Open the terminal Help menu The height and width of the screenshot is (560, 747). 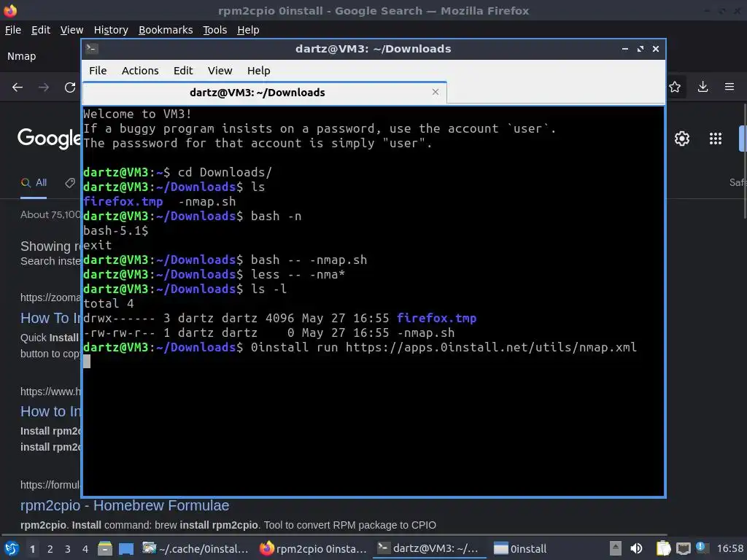[259, 71]
